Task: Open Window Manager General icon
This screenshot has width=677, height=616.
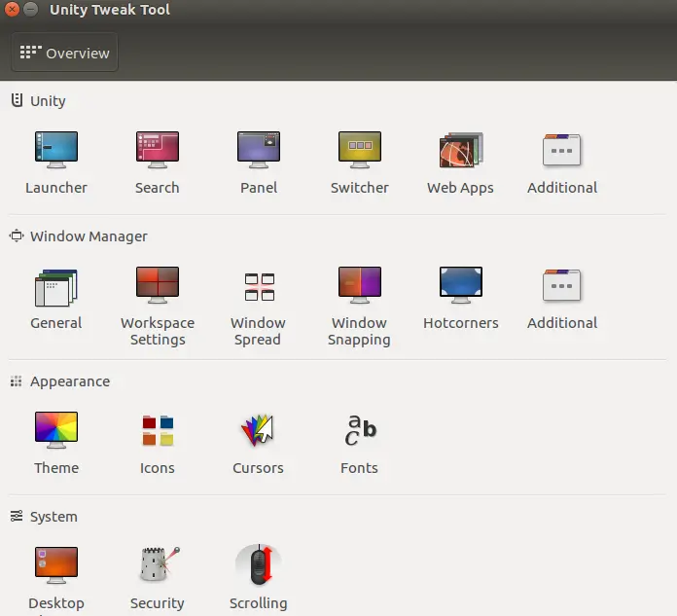Action: pos(56,287)
